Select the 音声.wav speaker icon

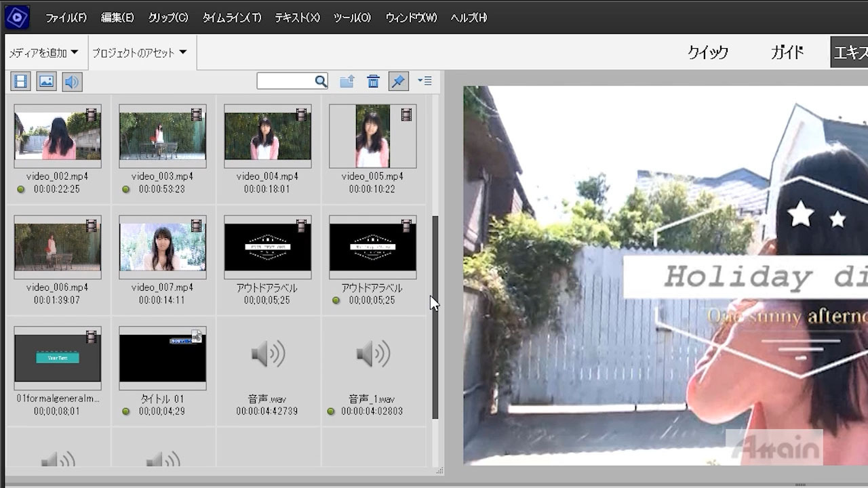click(268, 354)
